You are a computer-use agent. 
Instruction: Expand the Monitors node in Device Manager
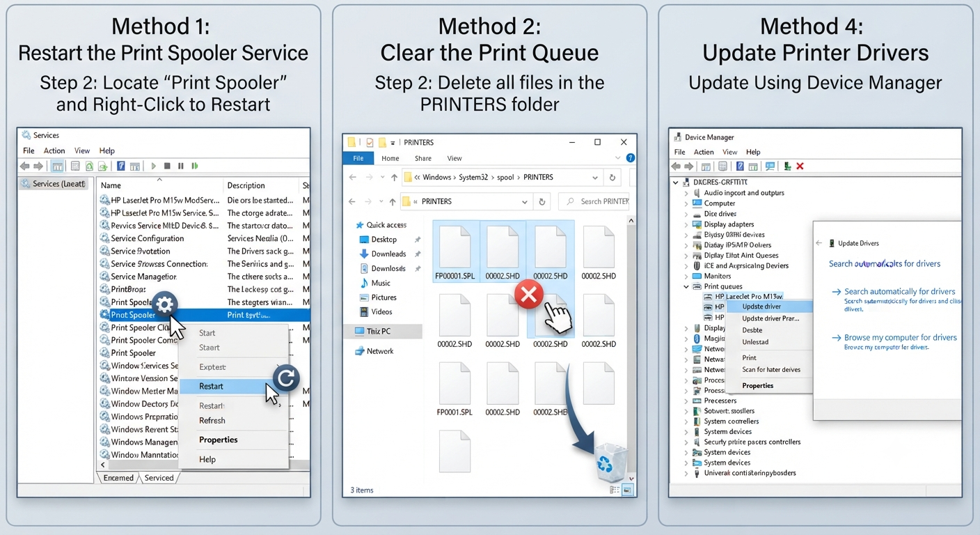686,276
